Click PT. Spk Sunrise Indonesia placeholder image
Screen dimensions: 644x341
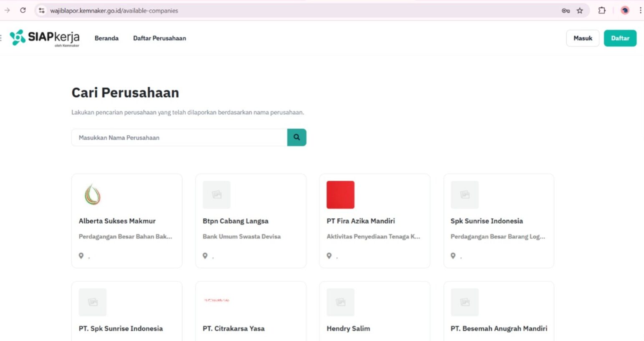coord(93,302)
